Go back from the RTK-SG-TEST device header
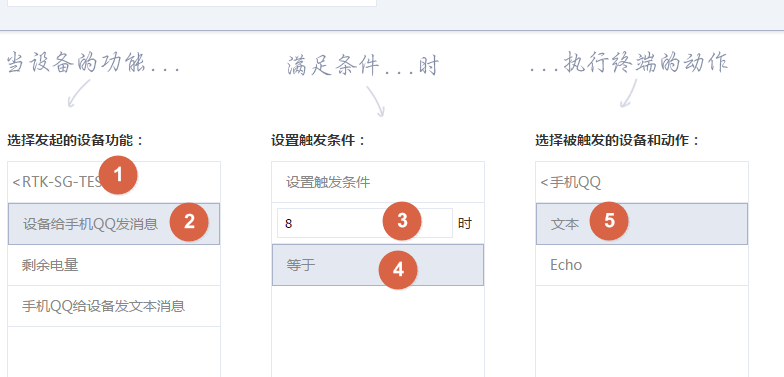The width and height of the screenshot is (784, 377). click(114, 182)
